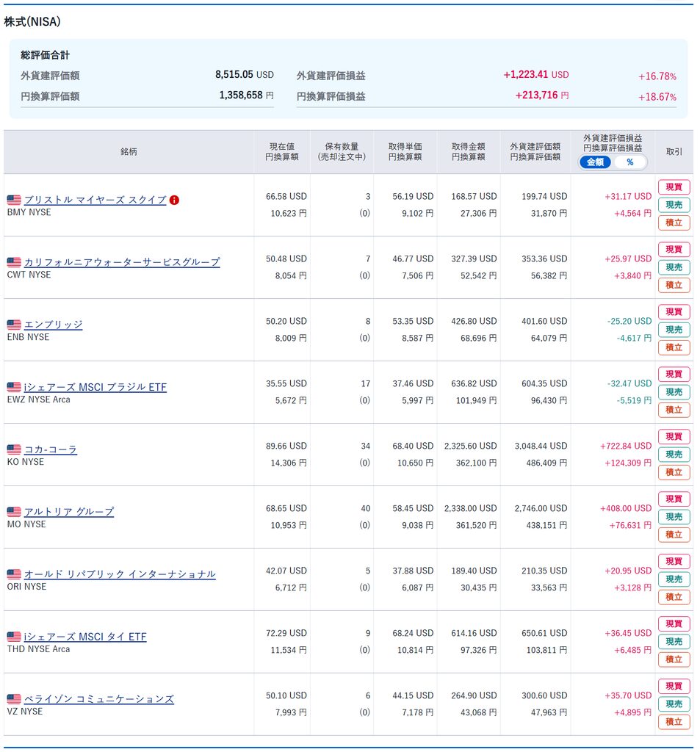
Task: Click 積立 button for EWZ
Action: [674, 410]
